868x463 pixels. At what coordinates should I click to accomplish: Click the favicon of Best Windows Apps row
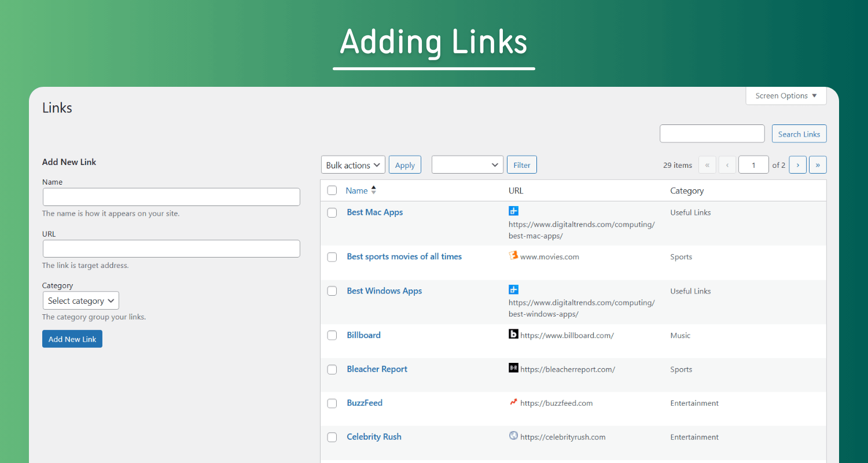[x=513, y=289]
